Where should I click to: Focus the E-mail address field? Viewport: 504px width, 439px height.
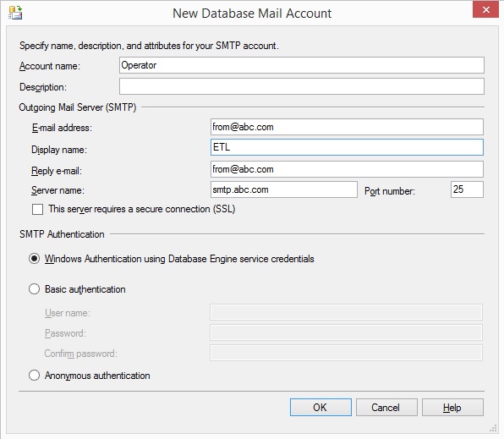347,127
